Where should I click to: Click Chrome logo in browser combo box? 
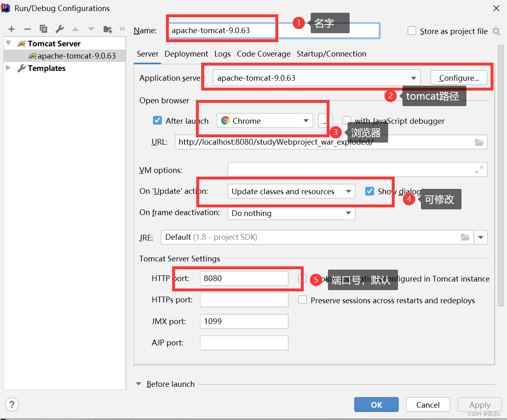click(225, 120)
